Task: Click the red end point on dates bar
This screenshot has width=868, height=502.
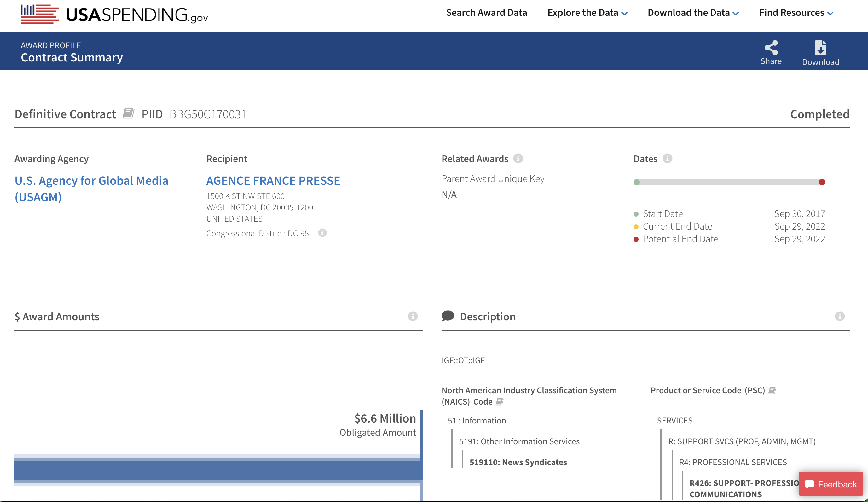Action: [x=821, y=182]
